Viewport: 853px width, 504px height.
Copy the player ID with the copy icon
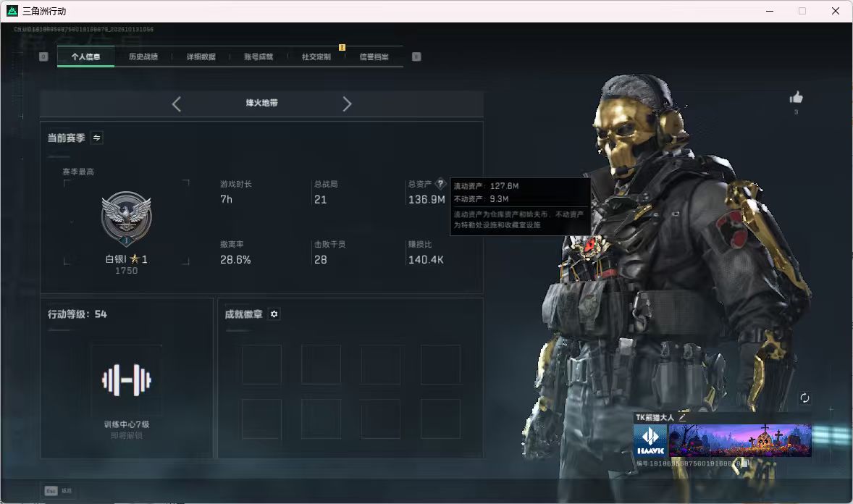tap(746, 463)
